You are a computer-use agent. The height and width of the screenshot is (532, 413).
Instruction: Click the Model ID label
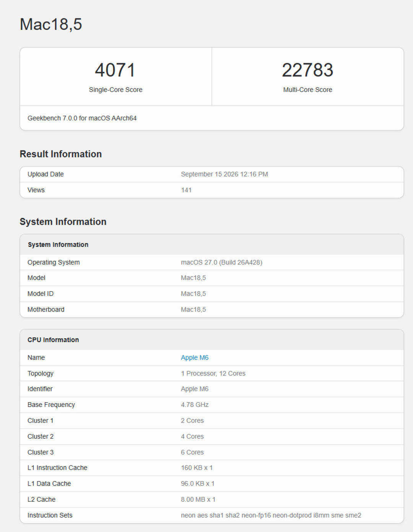pyautogui.click(x=41, y=294)
